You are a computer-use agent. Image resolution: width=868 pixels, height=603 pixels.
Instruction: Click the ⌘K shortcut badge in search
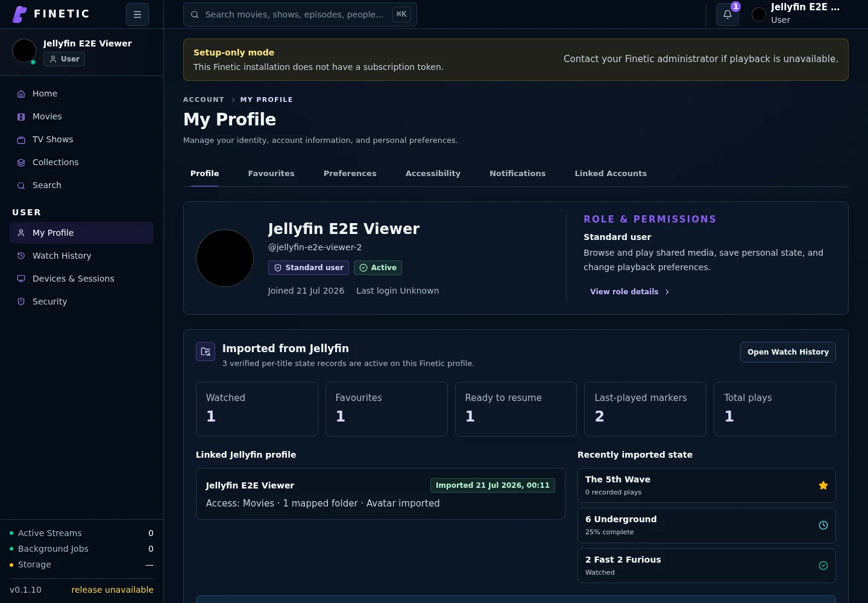tap(401, 14)
